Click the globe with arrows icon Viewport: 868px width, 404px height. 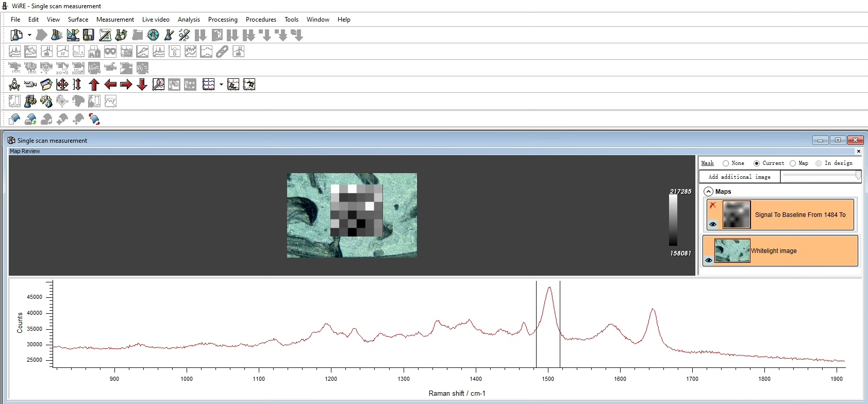point(153,35)
